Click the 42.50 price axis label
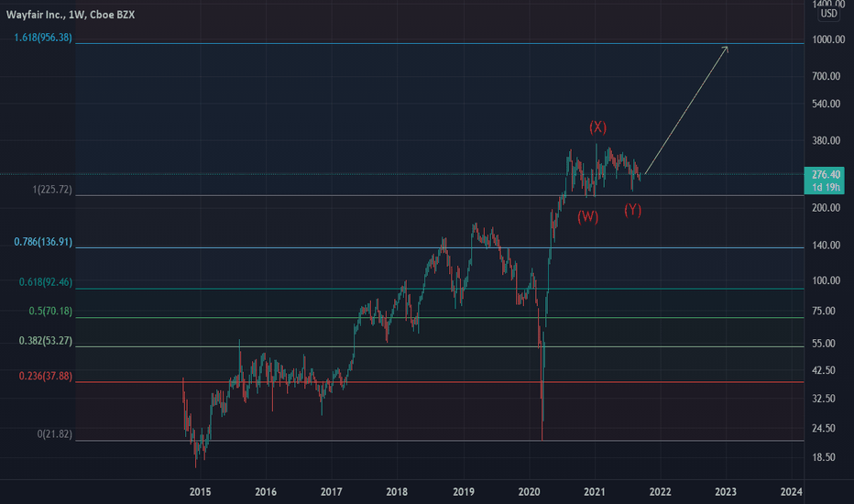 [824, 370]
